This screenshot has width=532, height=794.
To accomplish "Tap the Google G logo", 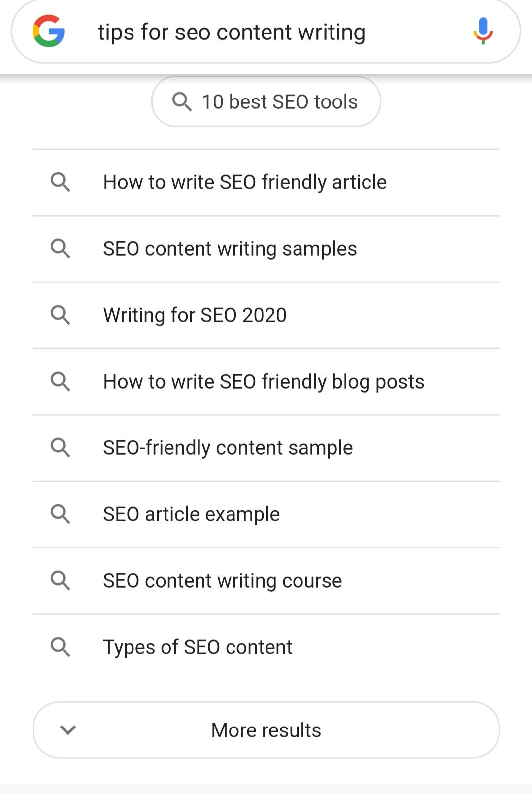I will 48,32.
